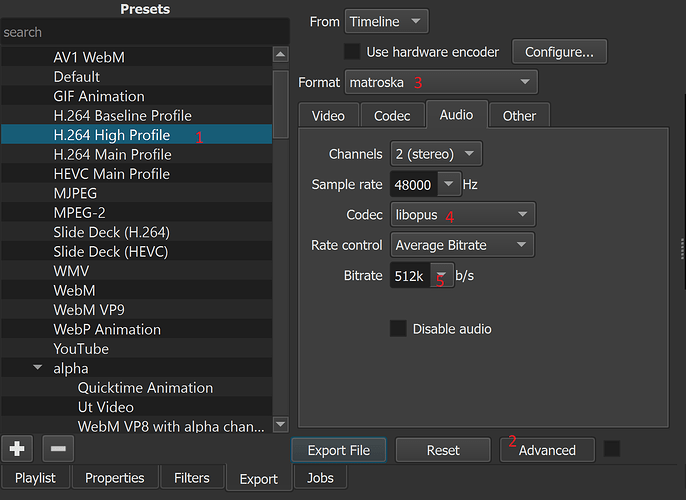Click the preset list scrollbar thumb

tap(280, 104)
